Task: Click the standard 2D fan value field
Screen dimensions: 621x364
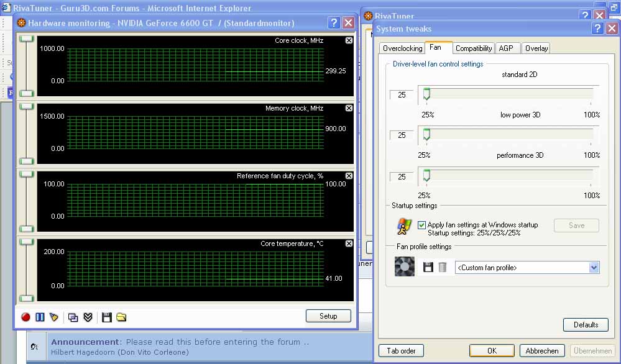Action: [x=402, y=95]
